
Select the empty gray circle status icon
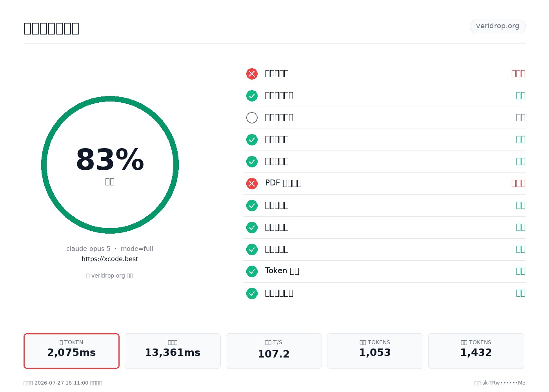[252, 118]
